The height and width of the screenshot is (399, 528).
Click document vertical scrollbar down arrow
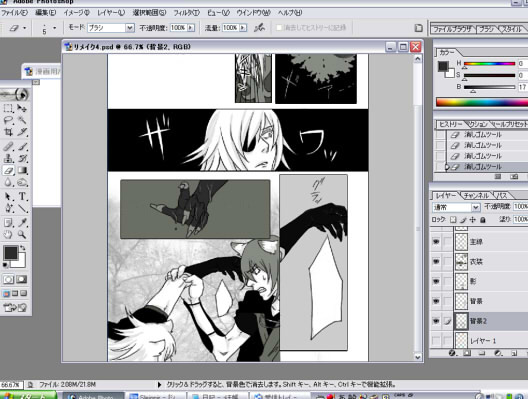coord(418,357)
